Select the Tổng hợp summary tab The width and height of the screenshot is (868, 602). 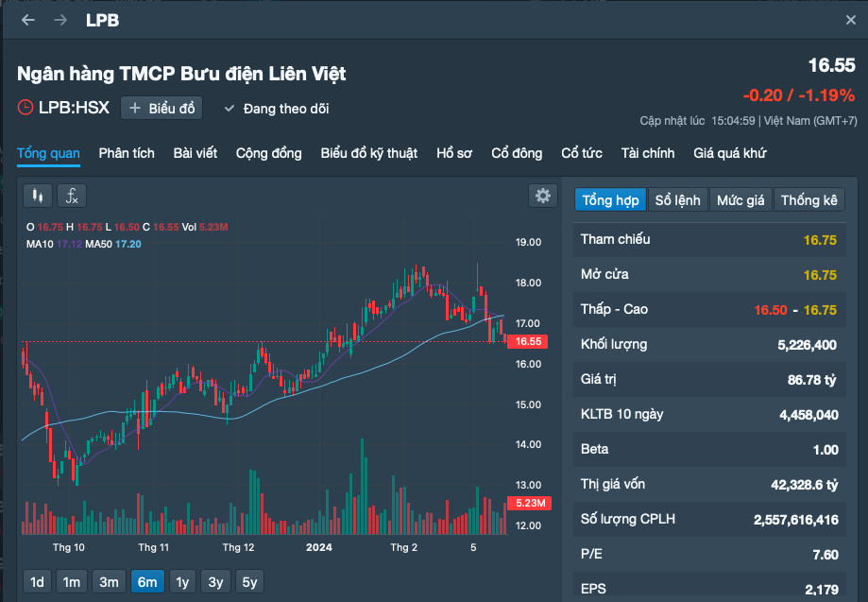[x=610, y=200]
